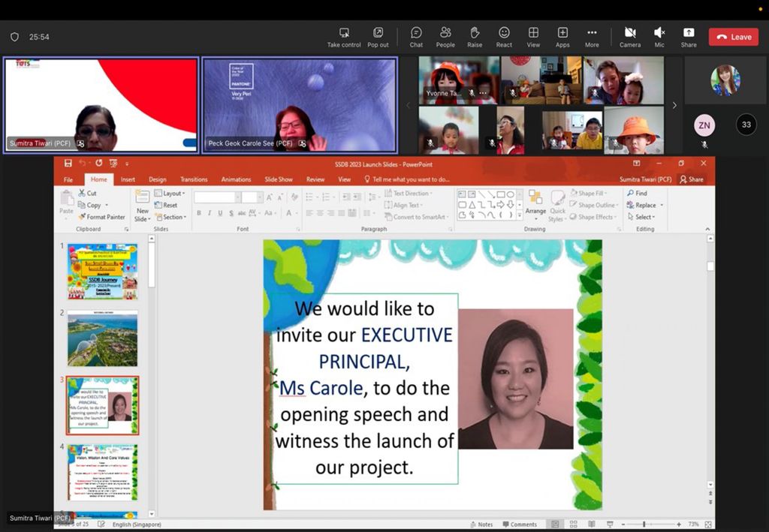Raise your hand in the meeting
The height and width of the screenshot is (532, 769).
click(475, 38)
